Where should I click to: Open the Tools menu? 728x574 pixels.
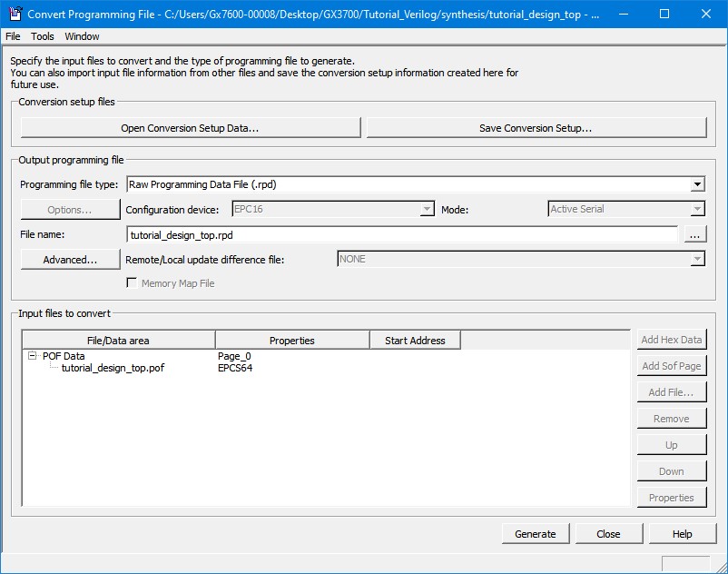pos(41,36)
